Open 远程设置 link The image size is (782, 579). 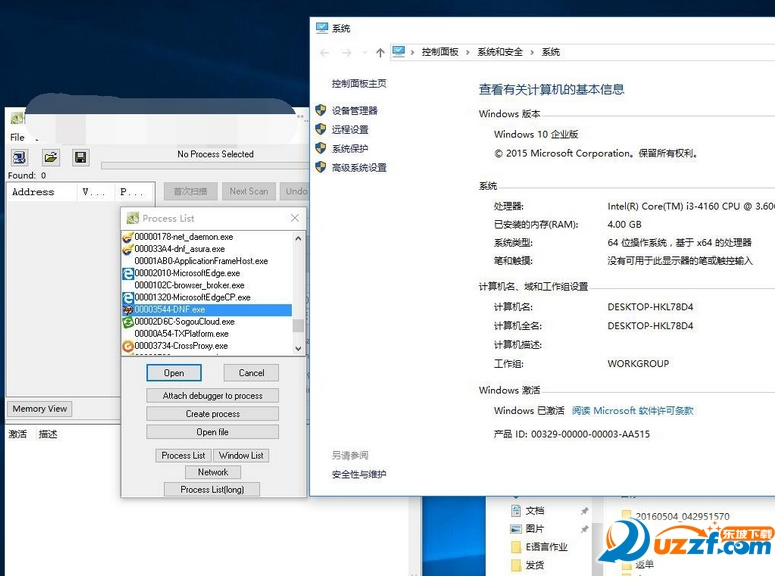click(350, 130)
